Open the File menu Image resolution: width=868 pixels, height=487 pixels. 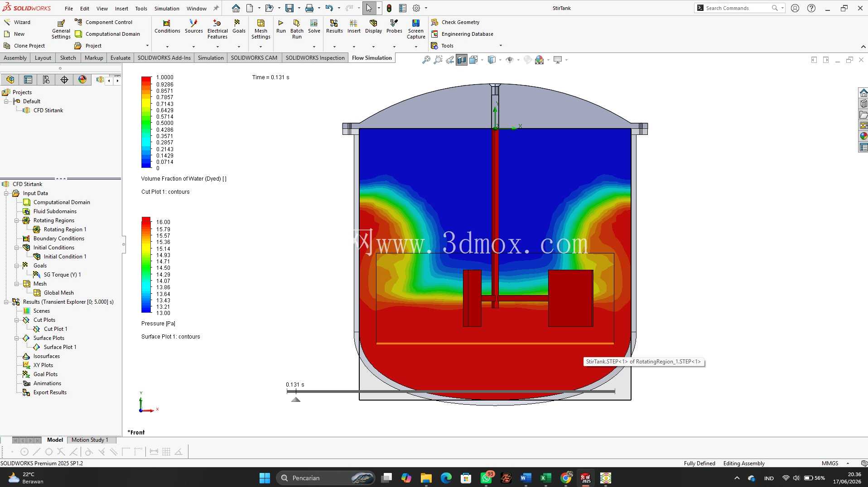tap(69, 9)
